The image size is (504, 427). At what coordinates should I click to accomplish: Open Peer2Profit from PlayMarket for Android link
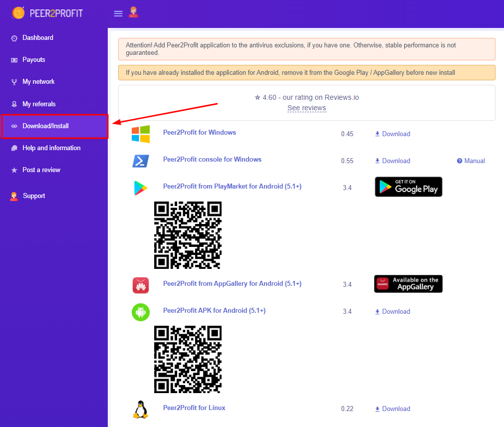point(233,187)
